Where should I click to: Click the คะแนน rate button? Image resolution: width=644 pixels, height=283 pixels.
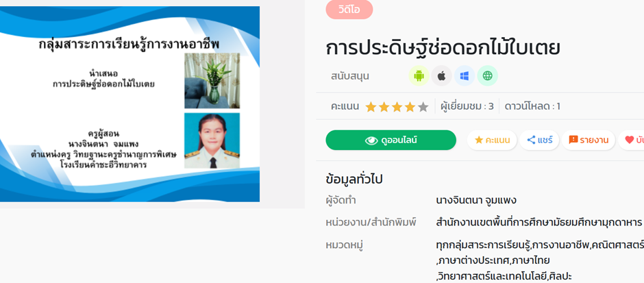492,140
